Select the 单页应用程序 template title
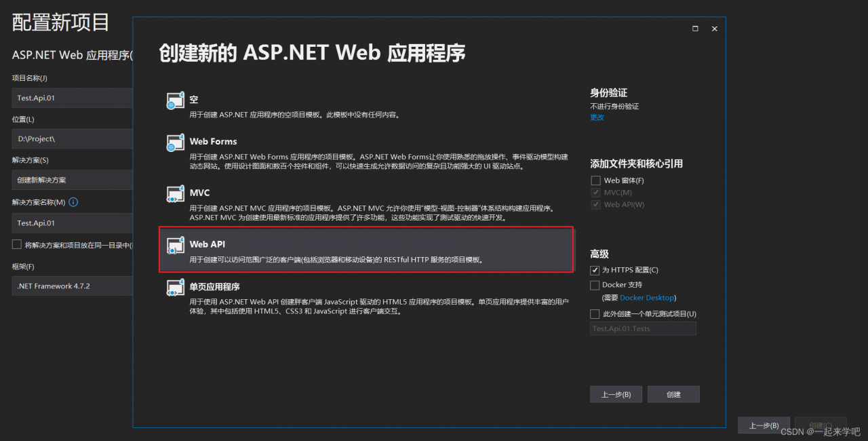Screen dimensions: 868x441 pos(214,286)
